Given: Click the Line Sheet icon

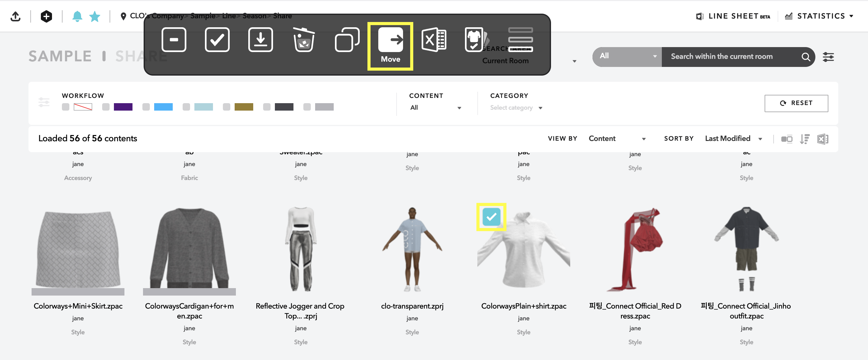Looking at the screenshot, I should pyautogui.click(x=700, y=16).
